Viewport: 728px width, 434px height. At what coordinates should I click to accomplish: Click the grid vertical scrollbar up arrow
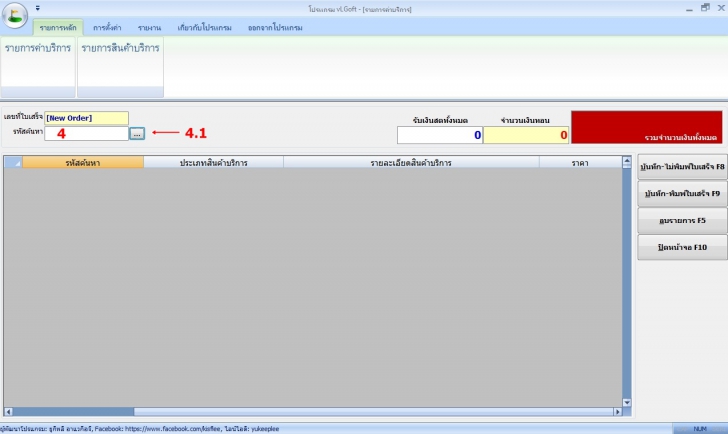(x=627, y=161)
